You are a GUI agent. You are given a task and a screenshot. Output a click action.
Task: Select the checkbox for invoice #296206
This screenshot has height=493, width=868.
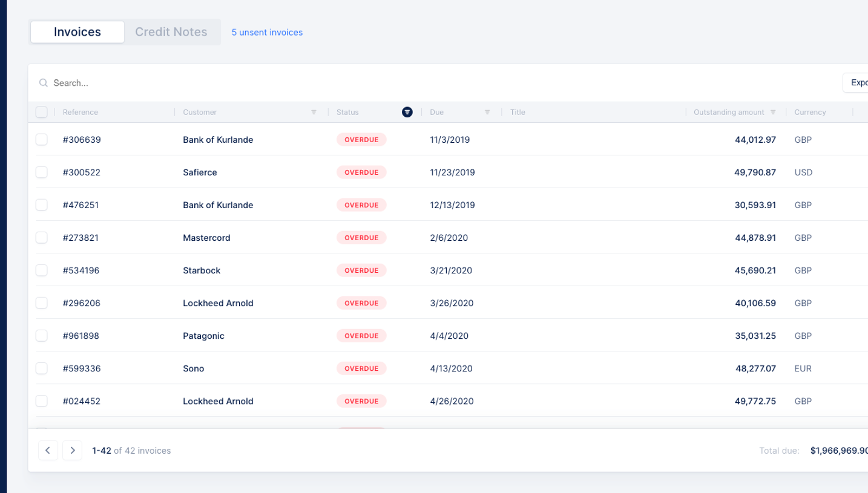click(x=41, y=303)
